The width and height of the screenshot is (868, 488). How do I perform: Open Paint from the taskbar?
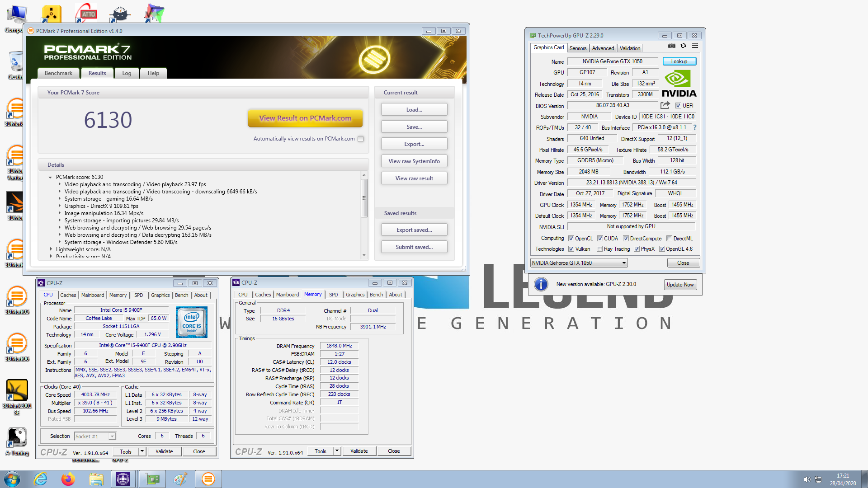[180, 479]
